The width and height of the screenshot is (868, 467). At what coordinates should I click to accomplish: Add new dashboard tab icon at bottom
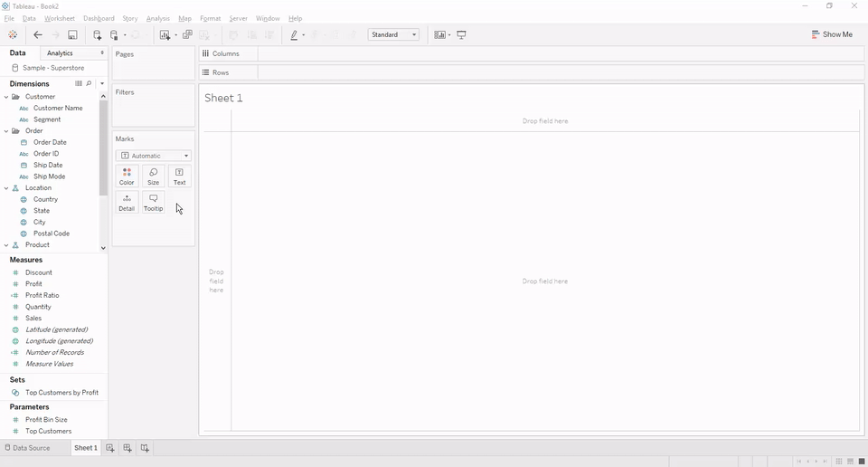pyautogui.click(x=127, y=448)
